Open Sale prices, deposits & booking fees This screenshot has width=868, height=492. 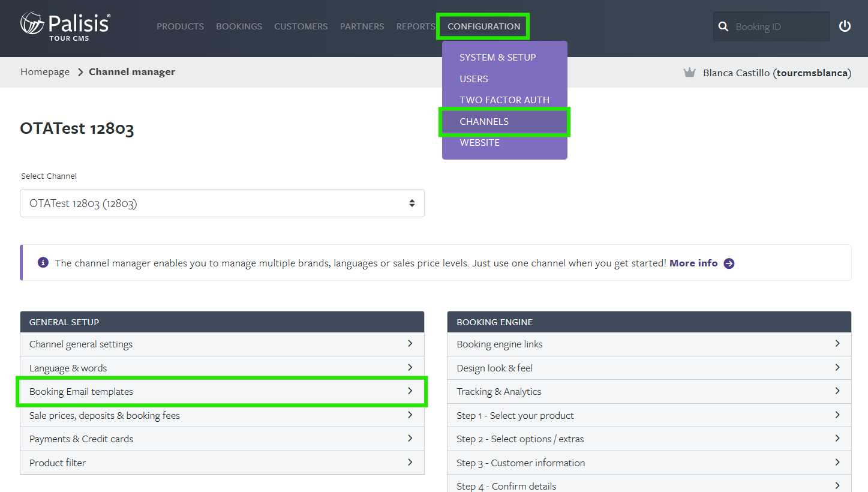(x=222, y=415)
